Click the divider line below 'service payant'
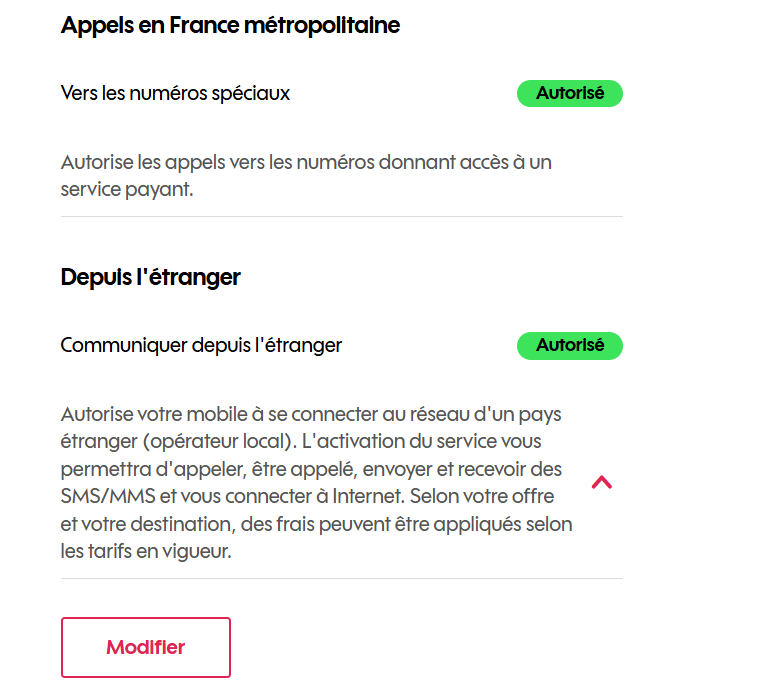 [x=341, y=217]
